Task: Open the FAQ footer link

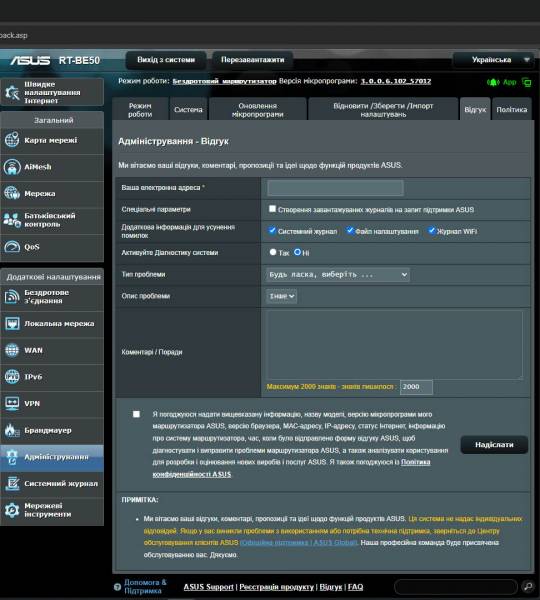Action: pyautogui.click(x=355, y=587)
